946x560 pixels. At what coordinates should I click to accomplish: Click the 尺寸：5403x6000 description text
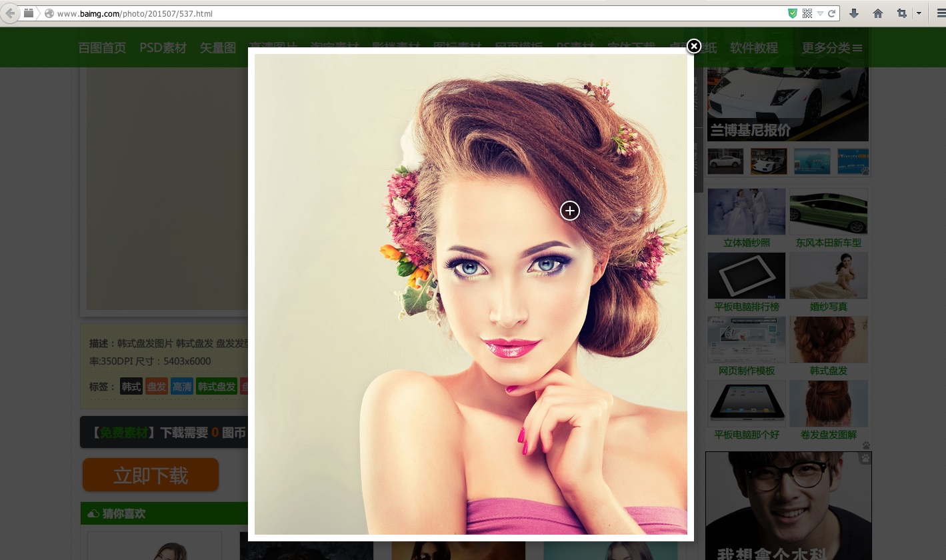pos(173,361)
